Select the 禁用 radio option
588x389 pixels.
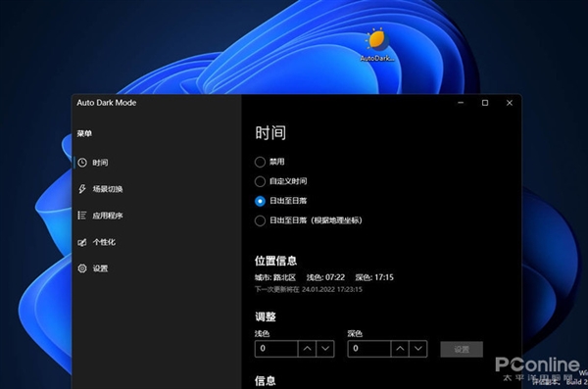pos(260,162)
